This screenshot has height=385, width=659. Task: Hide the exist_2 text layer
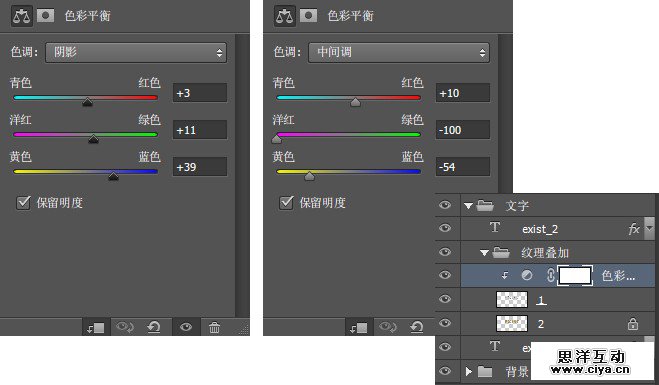pyautogui.click(x=445, y=228)
